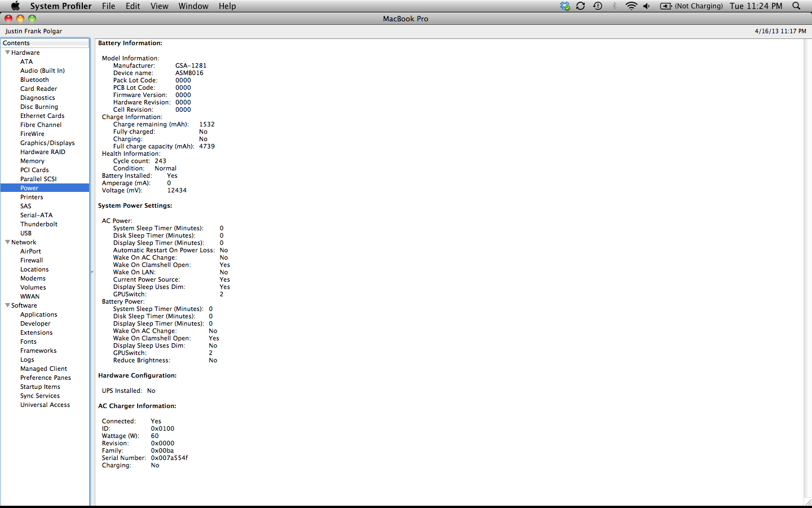Click the Wi-Fi status icon
The height and width of the screenshot is (508, 812).
tap(631, 6)
